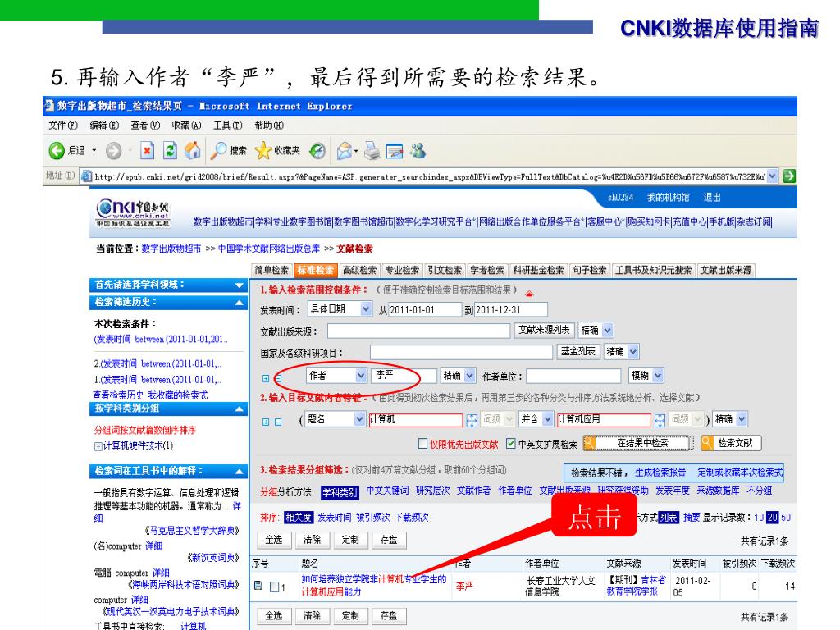840x630 pixels.
Task: Click the 基金列表 button
Action: click(577, 351)
